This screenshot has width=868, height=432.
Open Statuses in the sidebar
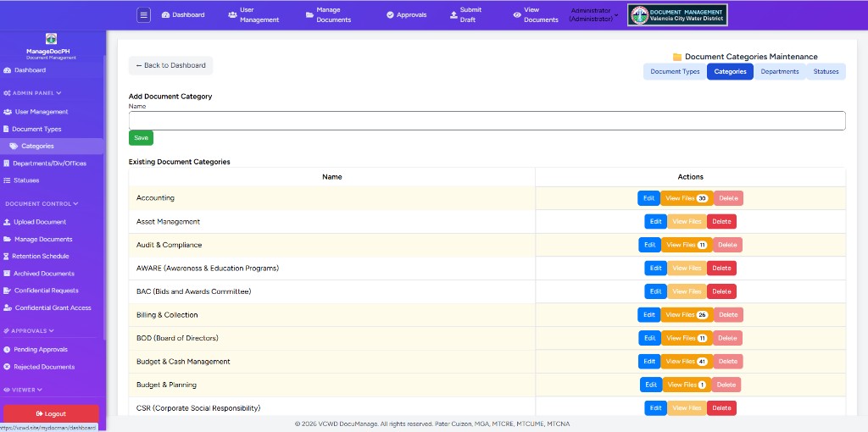pos(21,180)
